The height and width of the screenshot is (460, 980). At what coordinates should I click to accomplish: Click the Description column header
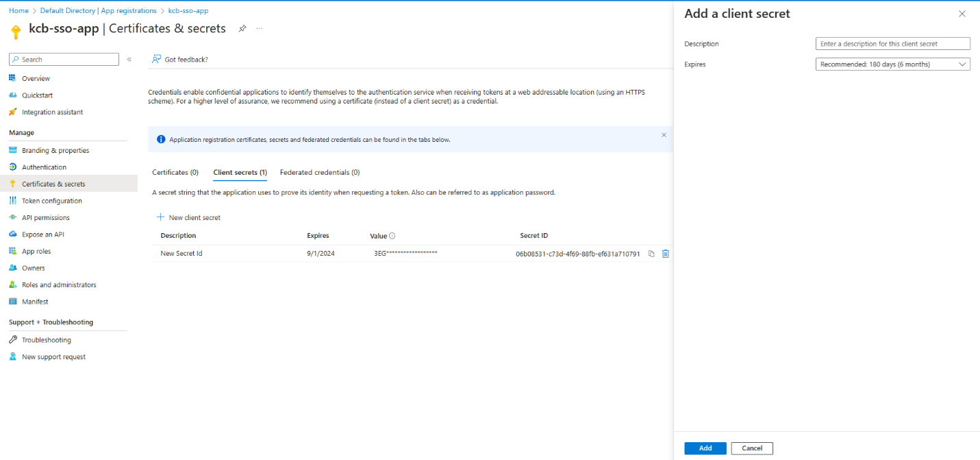tap(178, 236)
